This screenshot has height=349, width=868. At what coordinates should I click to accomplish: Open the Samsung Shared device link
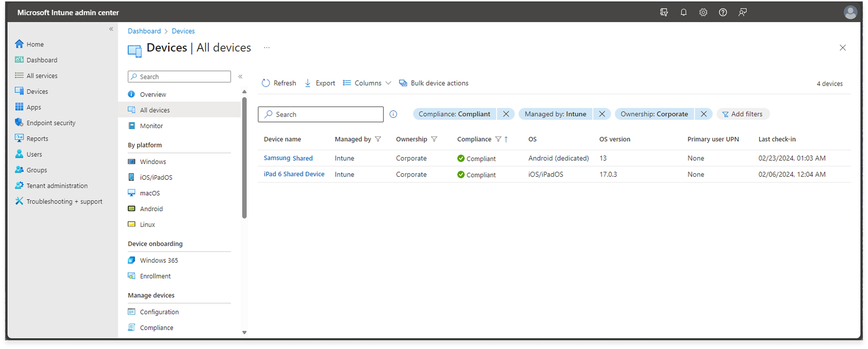tap(288, 158)
